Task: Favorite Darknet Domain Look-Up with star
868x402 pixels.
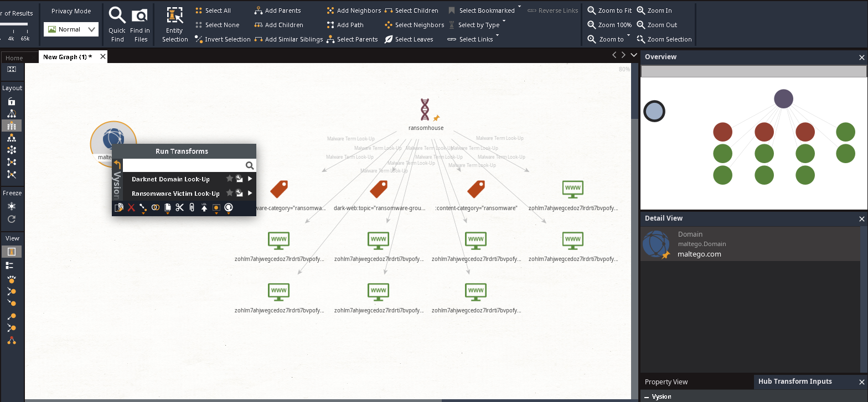Action: [x=229, y=179]
